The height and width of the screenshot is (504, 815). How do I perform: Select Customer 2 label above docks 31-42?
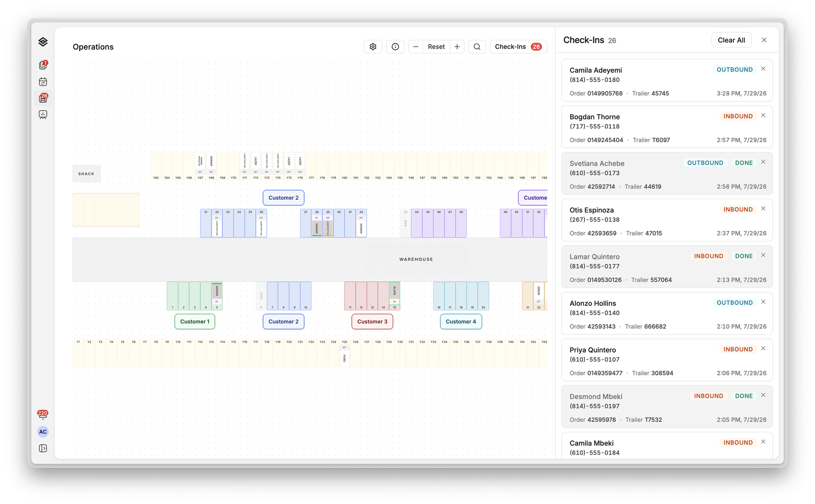click(283, 198)
